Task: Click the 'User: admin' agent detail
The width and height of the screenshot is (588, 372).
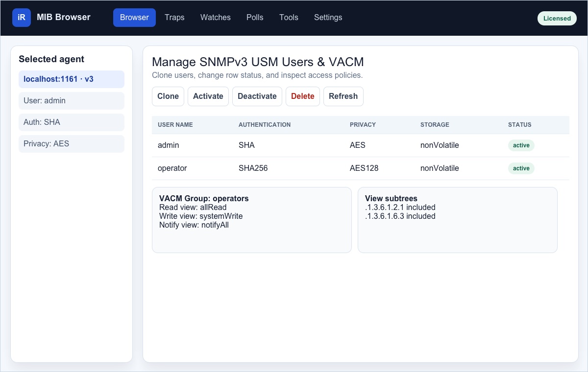Action: [x=72, y=101]
